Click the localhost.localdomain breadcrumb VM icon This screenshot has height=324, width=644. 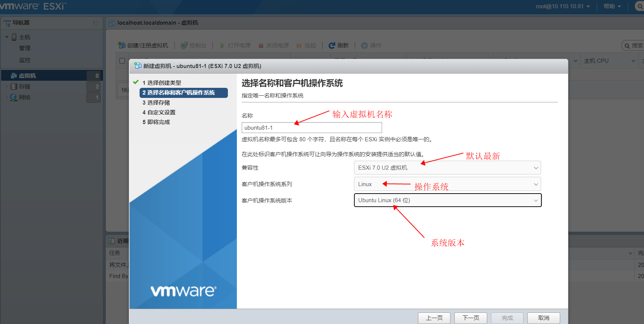(x=112, y=23)
